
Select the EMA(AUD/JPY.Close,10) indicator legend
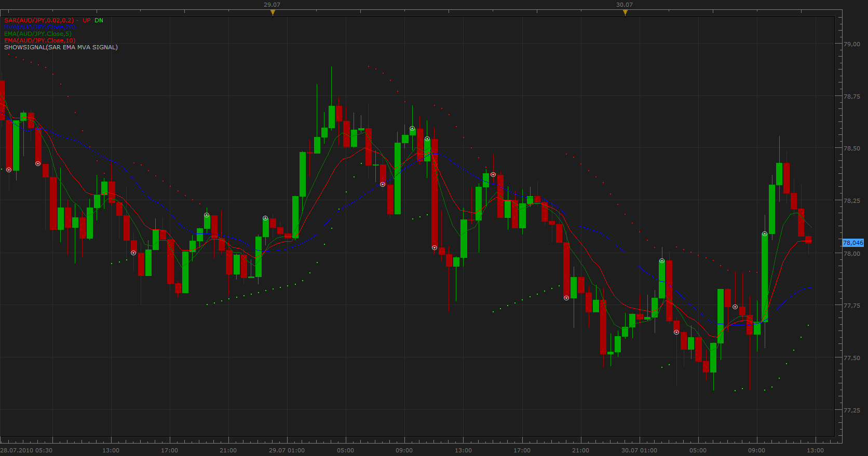pos(40,40)
